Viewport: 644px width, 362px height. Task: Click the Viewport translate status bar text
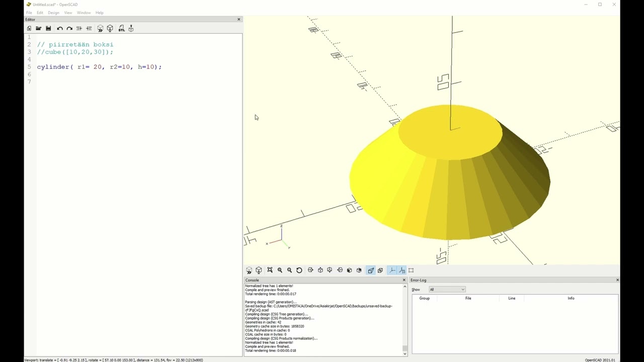(114, 360)
